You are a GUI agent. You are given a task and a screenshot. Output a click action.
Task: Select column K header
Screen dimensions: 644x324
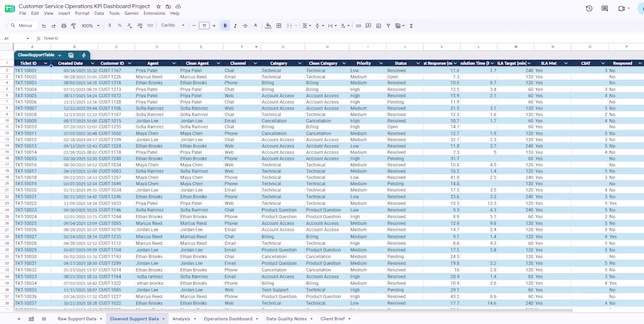coord(442,47)
